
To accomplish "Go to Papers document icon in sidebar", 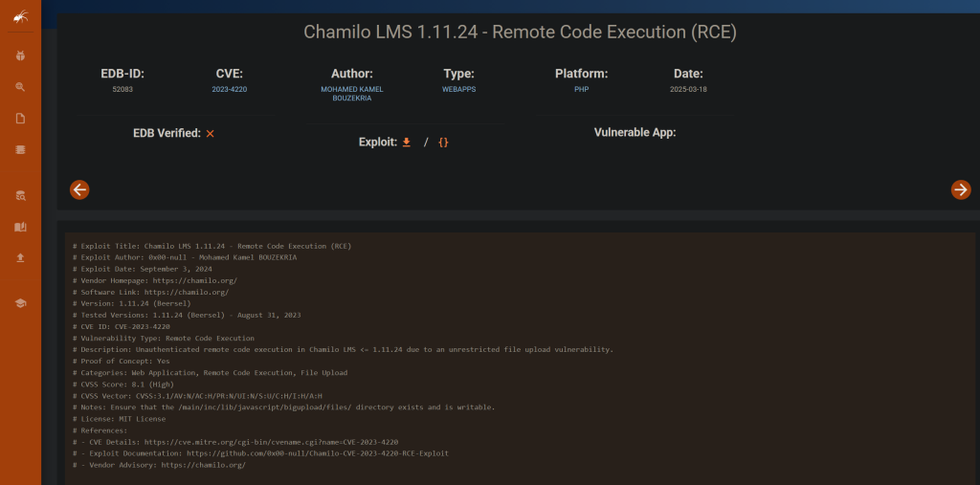I will [20, 119].
